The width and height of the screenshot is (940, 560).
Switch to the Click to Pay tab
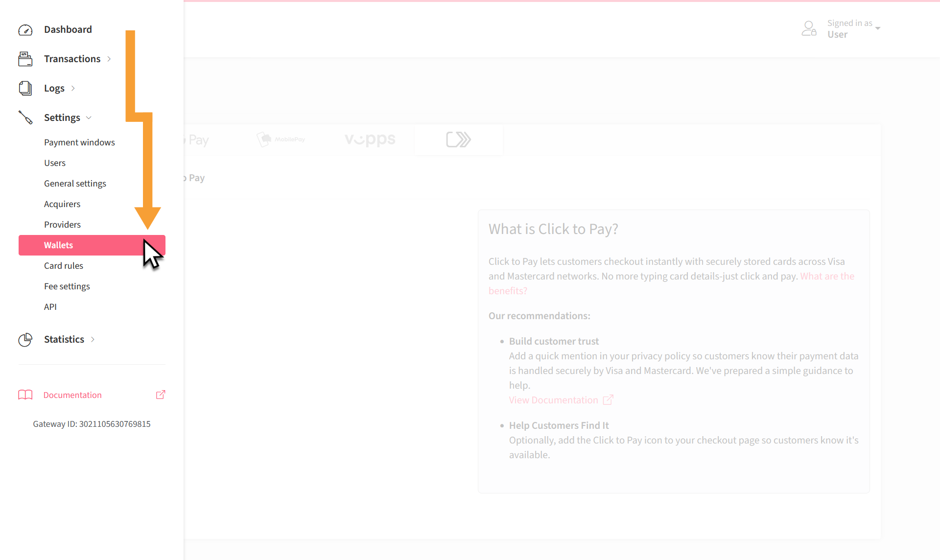[459, 139]
